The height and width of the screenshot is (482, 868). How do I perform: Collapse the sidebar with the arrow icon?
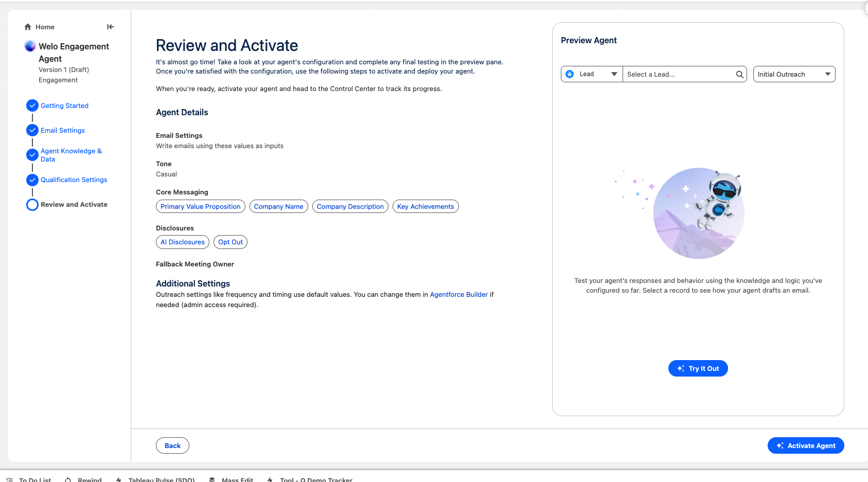pos(111,27)
